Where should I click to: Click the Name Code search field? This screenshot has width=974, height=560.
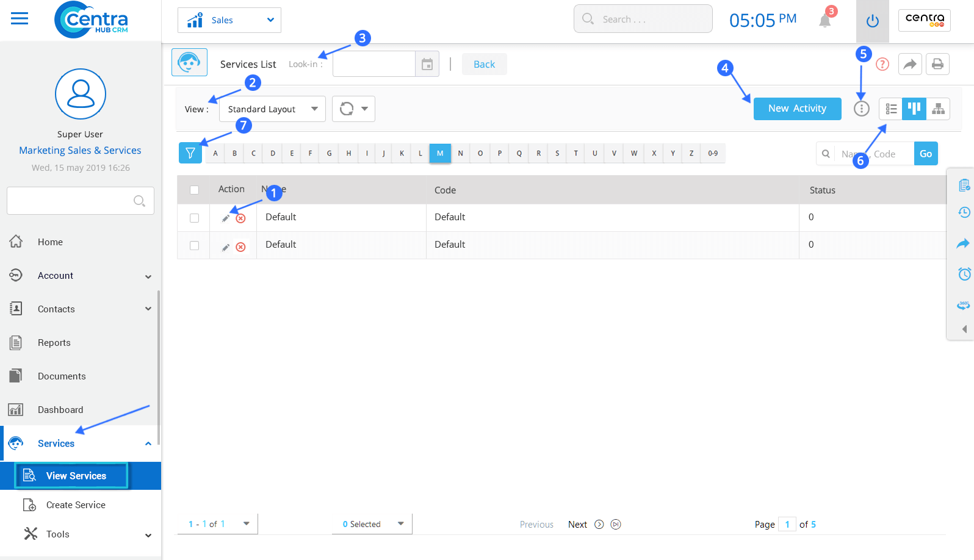(874, 154)
